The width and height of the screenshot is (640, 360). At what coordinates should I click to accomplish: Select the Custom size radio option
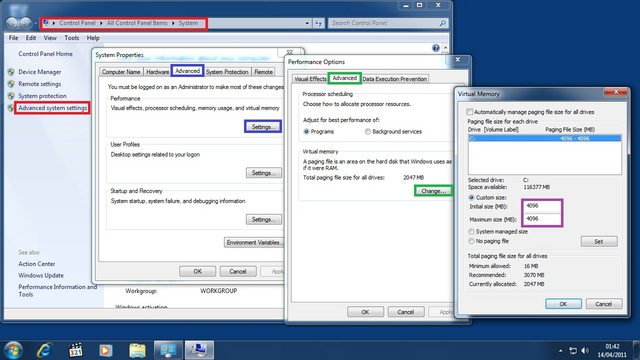tap(471, 198)
